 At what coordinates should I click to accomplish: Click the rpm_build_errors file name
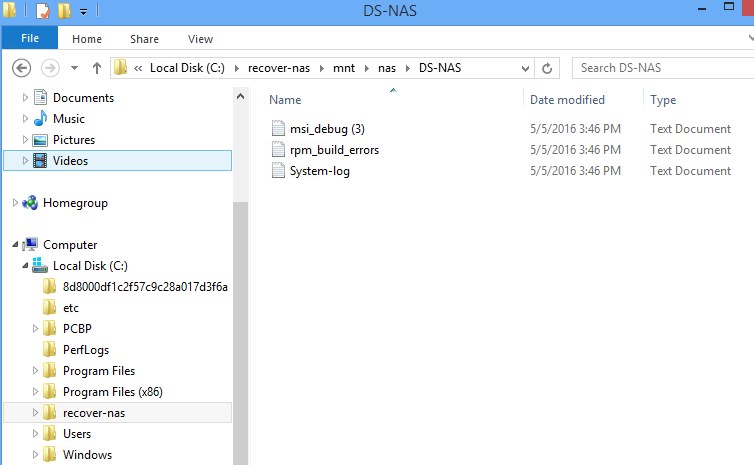click(x=334, y=150)
